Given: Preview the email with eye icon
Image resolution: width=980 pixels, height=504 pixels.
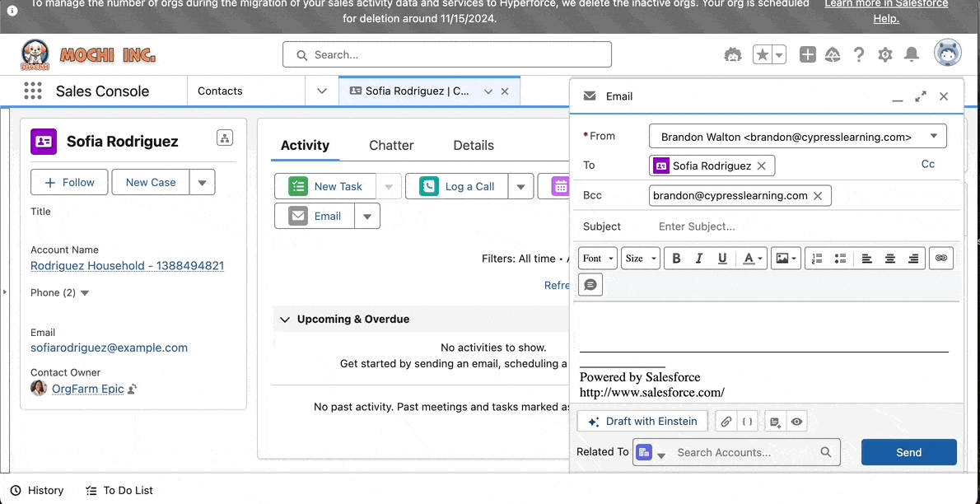Looking at the screenshot, I should [796, 422].
